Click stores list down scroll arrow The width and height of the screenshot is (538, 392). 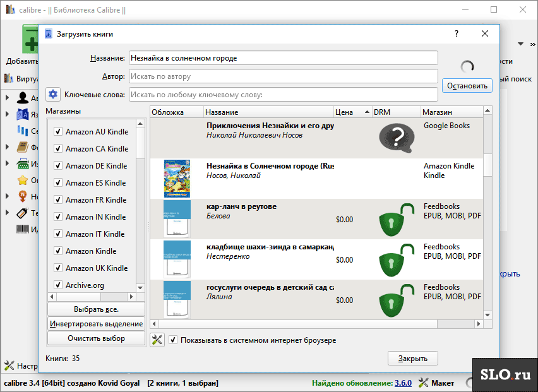140,288
